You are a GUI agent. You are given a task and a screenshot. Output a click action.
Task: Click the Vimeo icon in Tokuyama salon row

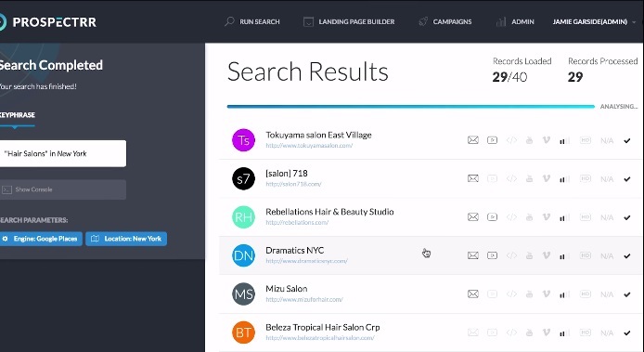547,140
